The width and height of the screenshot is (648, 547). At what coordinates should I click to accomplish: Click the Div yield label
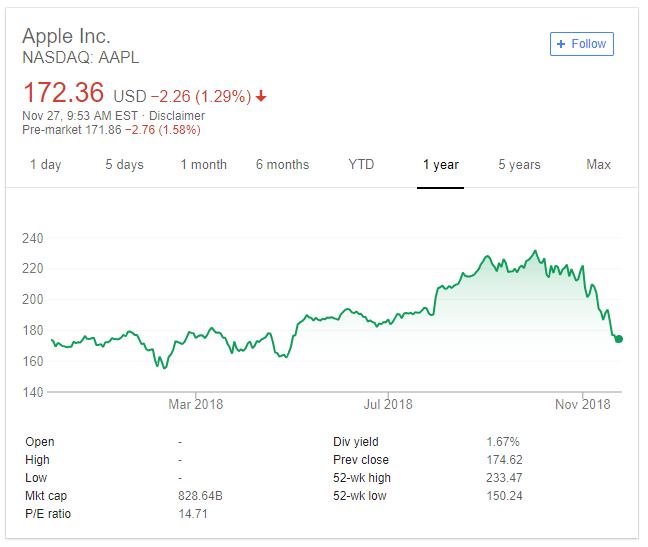(x=356, y=442)
